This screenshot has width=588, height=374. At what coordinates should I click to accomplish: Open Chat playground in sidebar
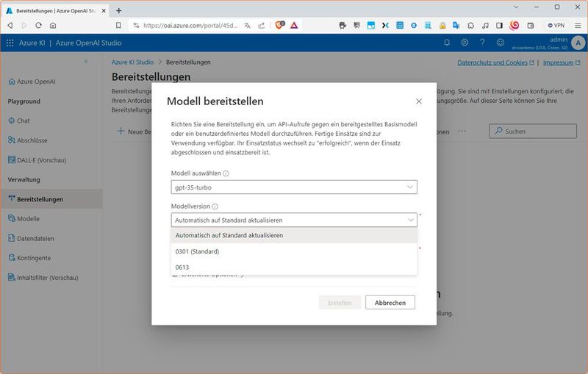click(24, 121)
